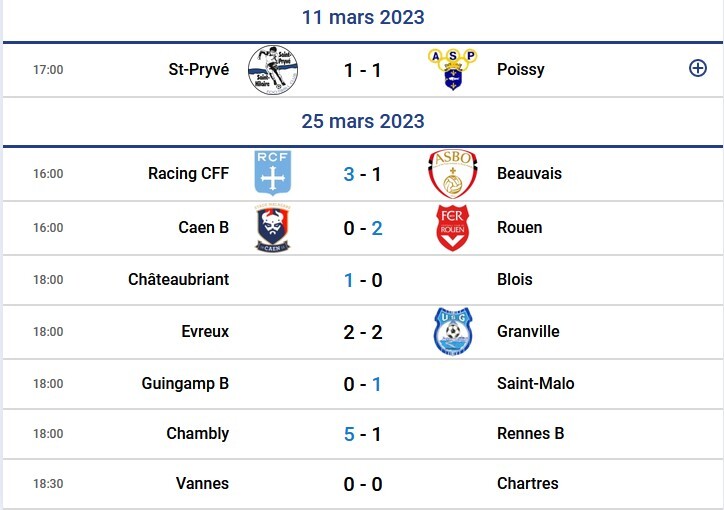The image size is (724, 510).
Task: Open the Vannes team link
Action: point(202,484)
